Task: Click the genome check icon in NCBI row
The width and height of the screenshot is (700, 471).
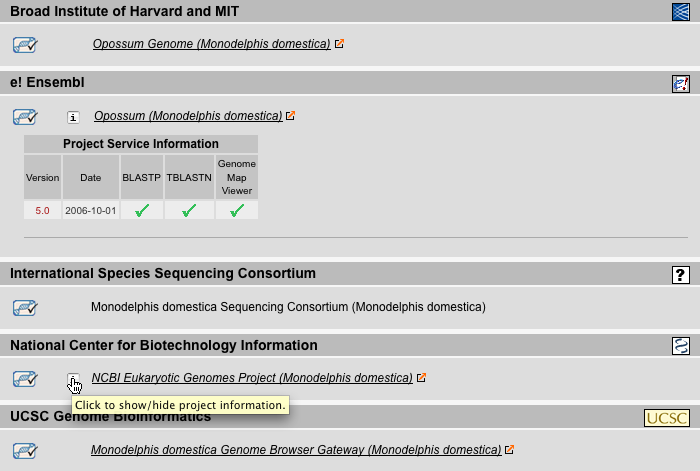Action: click(25, 379)
